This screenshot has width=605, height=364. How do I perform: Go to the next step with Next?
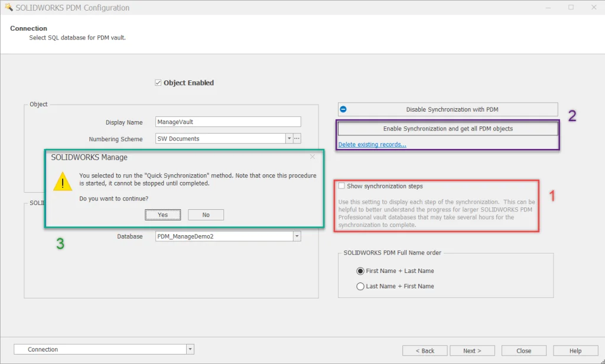coord(471,350)
